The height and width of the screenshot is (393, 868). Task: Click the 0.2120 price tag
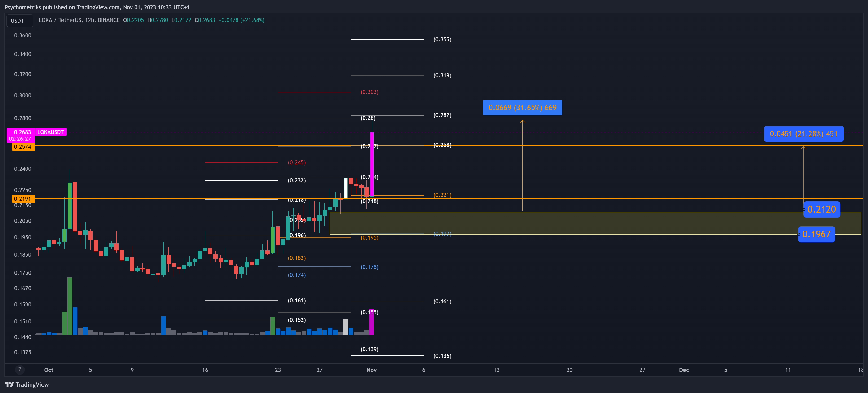[821, 210]
